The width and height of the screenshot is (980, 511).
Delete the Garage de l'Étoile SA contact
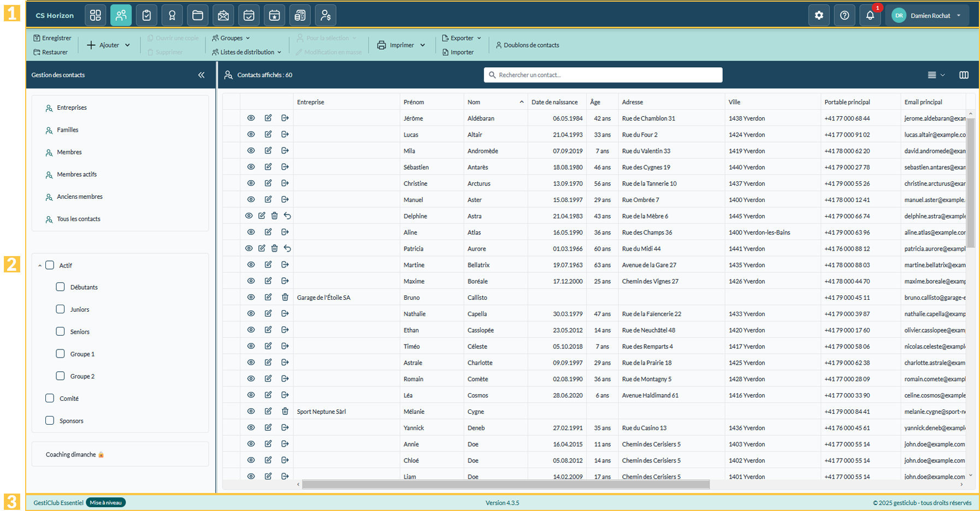(x=285, y=297)
